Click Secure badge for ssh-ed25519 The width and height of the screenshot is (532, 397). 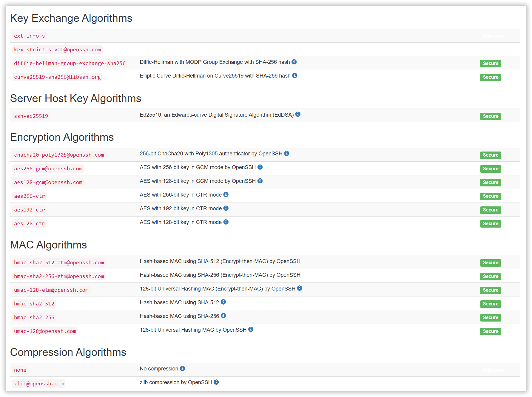click(x=491, y=116)
